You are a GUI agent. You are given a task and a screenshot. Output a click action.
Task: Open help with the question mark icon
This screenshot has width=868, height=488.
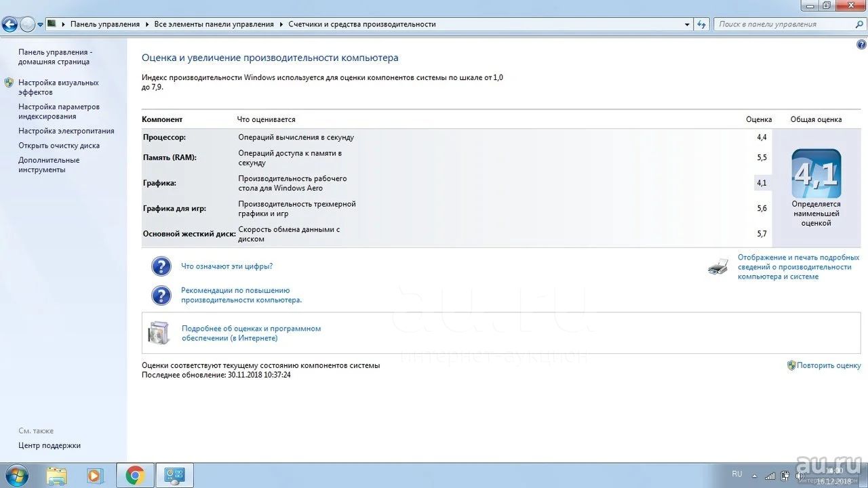click(862, 45)
